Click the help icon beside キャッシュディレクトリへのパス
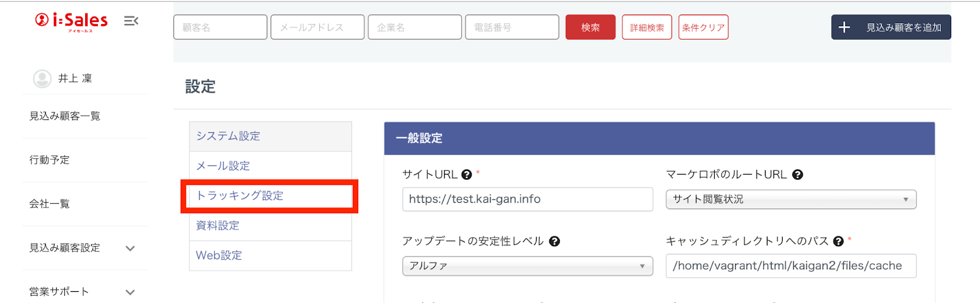Viewport: 980px width, 303px height. tap(839, 241)
